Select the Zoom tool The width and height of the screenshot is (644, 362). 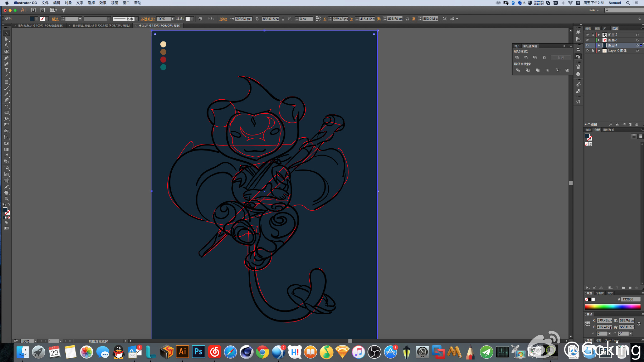(x=6, y=199)
